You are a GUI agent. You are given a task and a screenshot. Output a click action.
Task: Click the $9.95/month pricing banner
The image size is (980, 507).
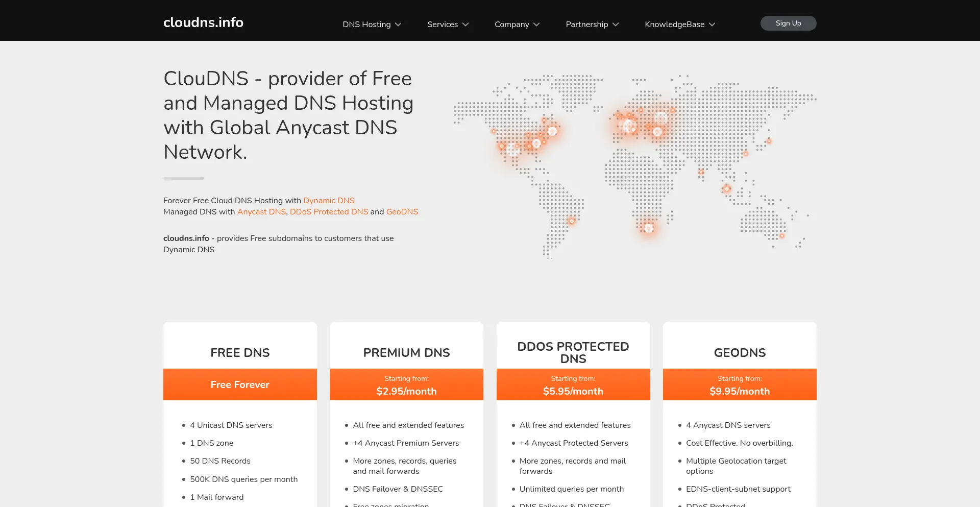click(x=740, y=384)
